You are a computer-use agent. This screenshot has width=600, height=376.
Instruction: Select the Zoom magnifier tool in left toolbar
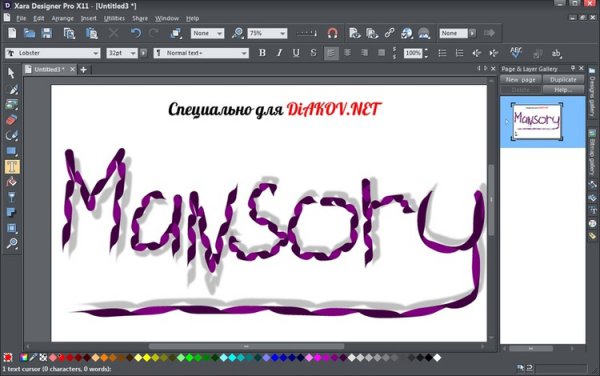click(12, 243)
